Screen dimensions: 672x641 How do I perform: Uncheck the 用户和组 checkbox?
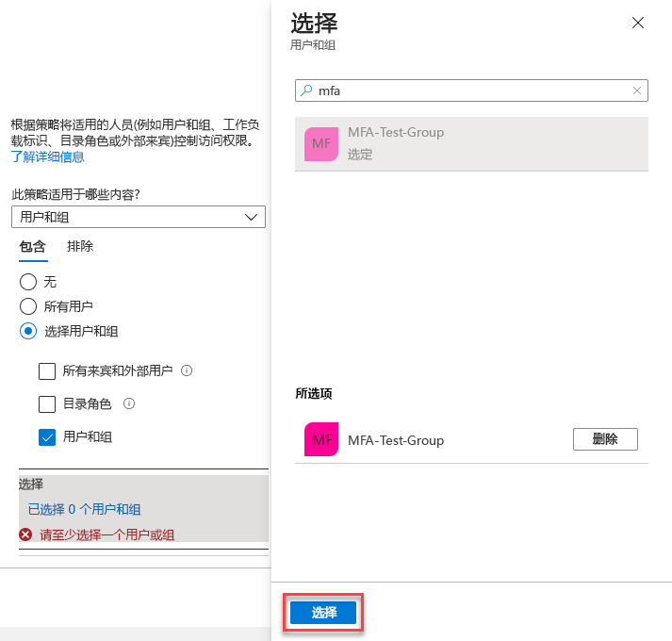(x=47, y=437)
